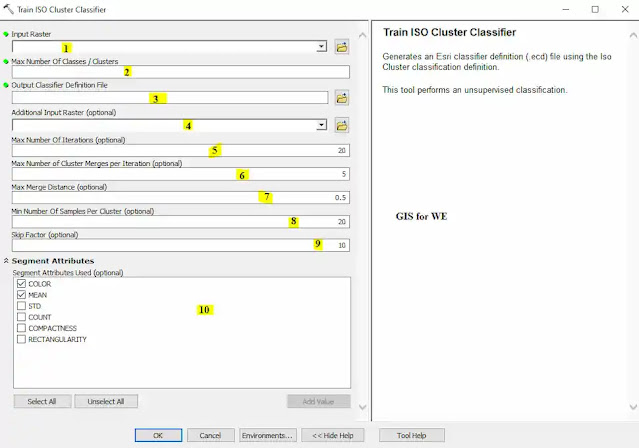Image resolution: width=639 pixels, height=448 pixels.
Task: Click the Output Classifier Definition File field
Action: coord(170,97)
